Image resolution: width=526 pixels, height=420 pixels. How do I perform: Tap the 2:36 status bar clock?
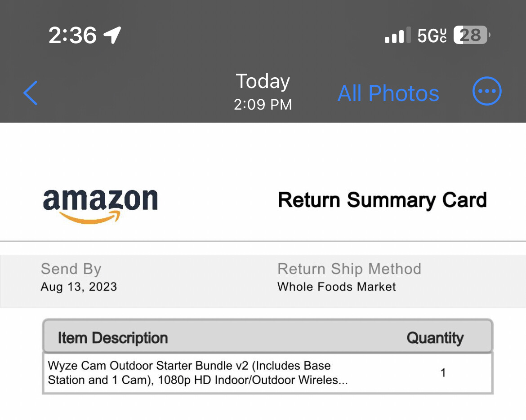(x=72, y=35)
